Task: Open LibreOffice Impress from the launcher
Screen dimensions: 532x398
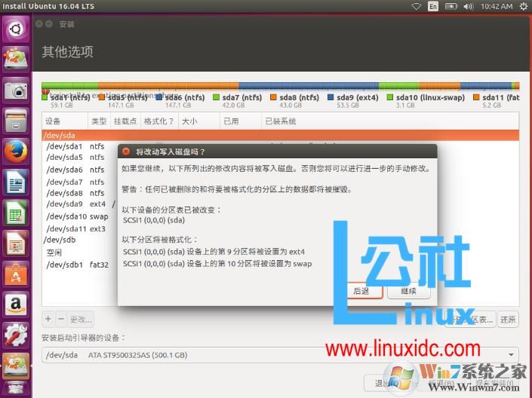Action: 16,243
